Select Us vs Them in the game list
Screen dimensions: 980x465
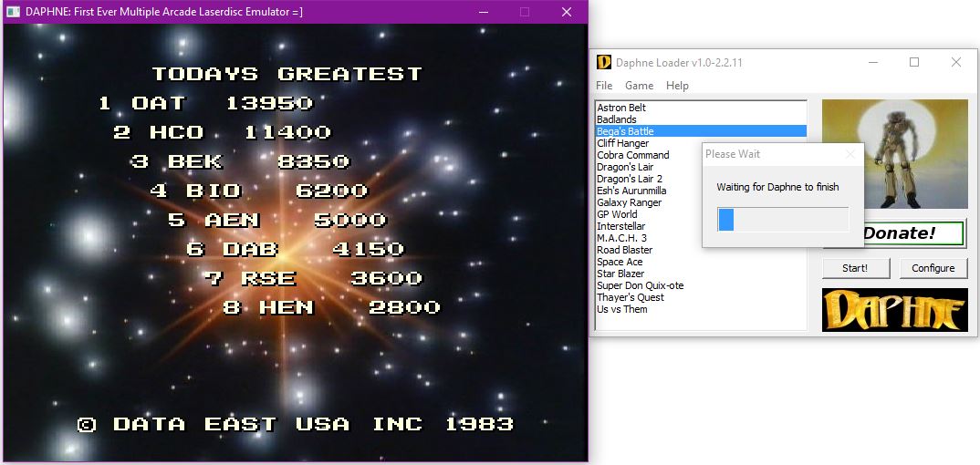pos(701,310)
